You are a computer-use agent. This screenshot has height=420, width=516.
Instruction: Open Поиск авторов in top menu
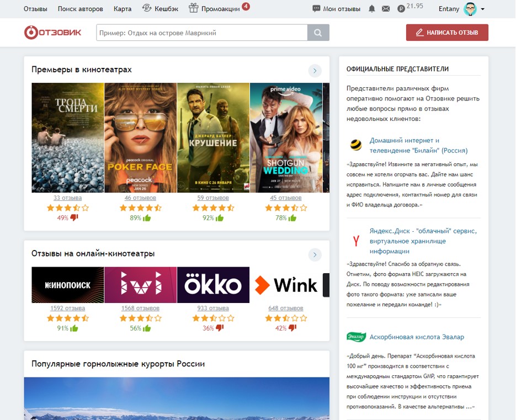pos(80,9)
